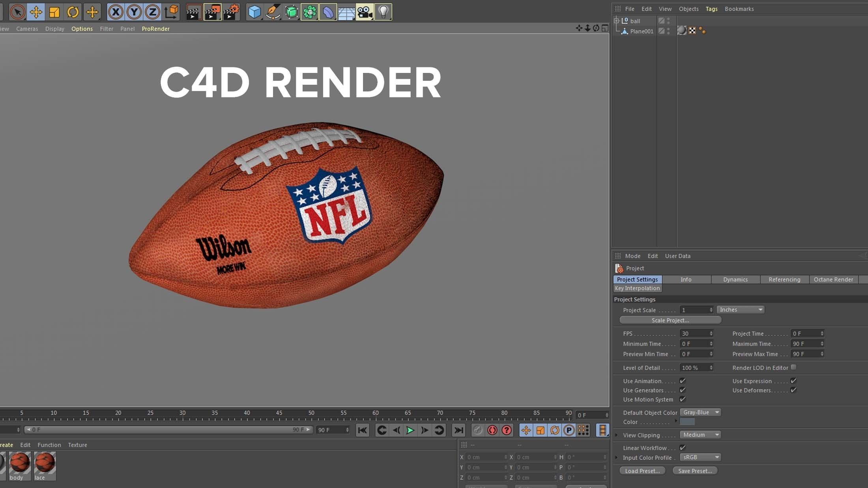Select the spline Pen tool

coord(273,12)
